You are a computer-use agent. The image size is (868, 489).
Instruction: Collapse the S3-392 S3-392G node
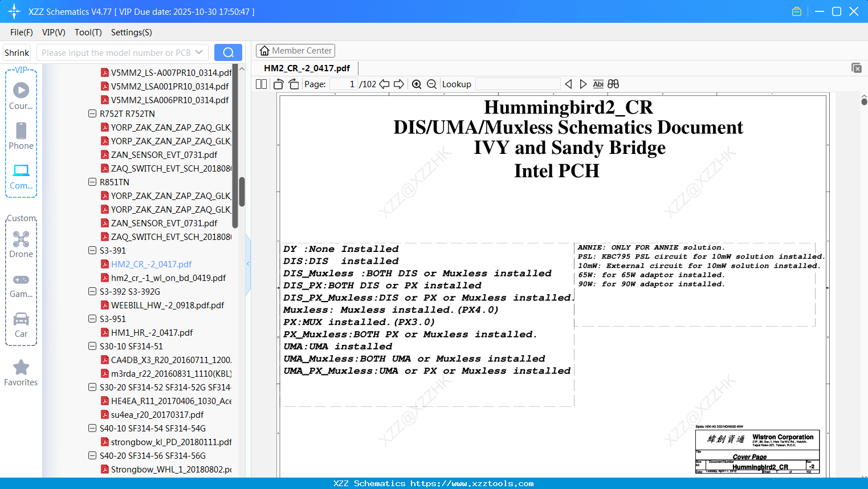coord(92,291)
